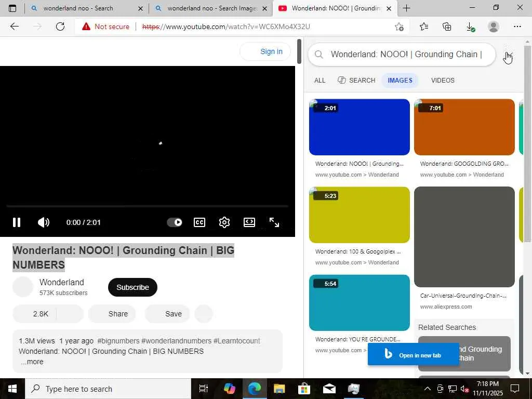This screenshot has width=532, height=399.
Task: Open the teal 5:54 video thumbnail
Action: pos(360,303)
